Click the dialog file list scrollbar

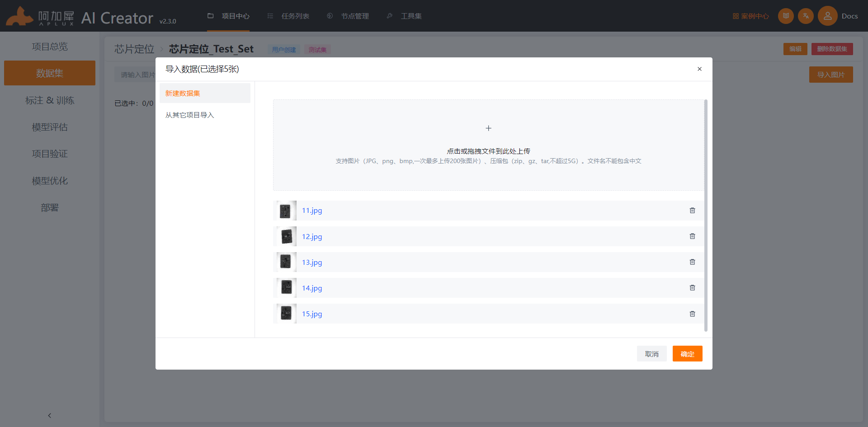[706, 216]
